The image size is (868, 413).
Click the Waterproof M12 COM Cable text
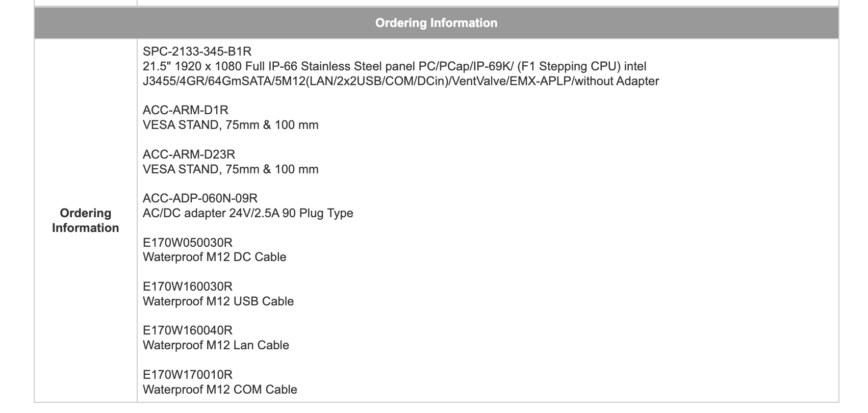[x=220, y=390]
